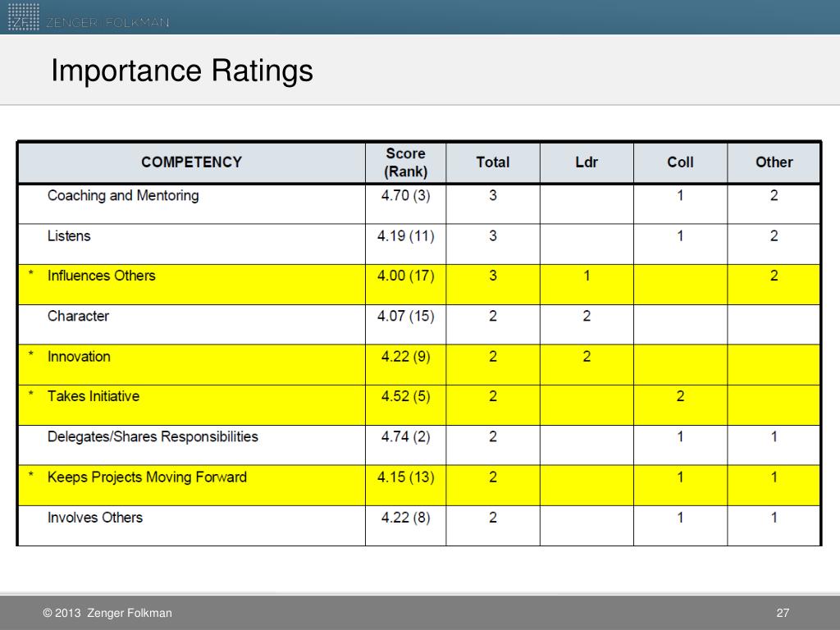Click the asterisk beside Innovation
Viewport: 840px width, 630px height.
(x=31, y=354)
